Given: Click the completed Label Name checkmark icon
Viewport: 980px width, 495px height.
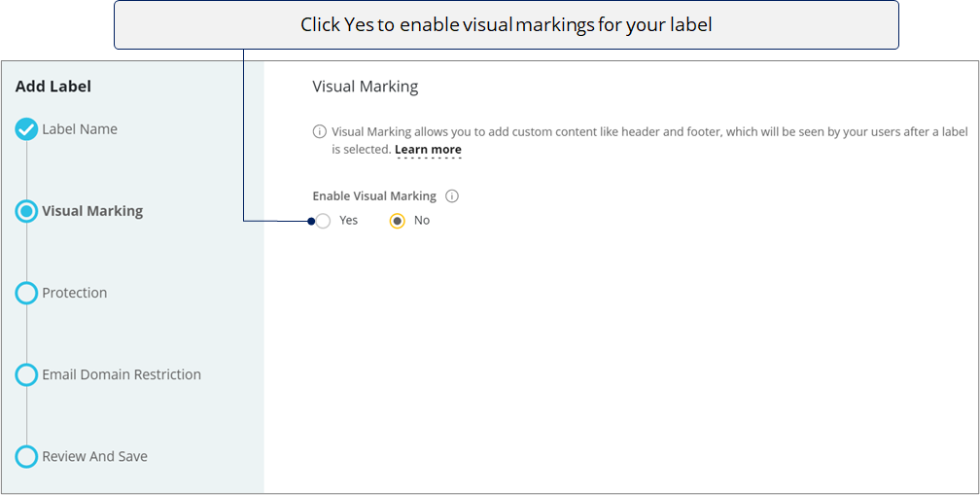Looking at the screenshot, I should (x=26, y=129).
